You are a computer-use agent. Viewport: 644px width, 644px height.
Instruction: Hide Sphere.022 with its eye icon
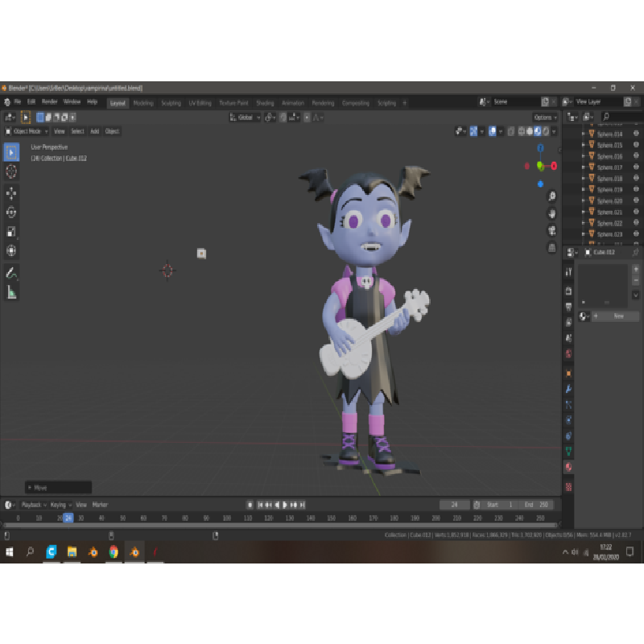pos(636,223)
